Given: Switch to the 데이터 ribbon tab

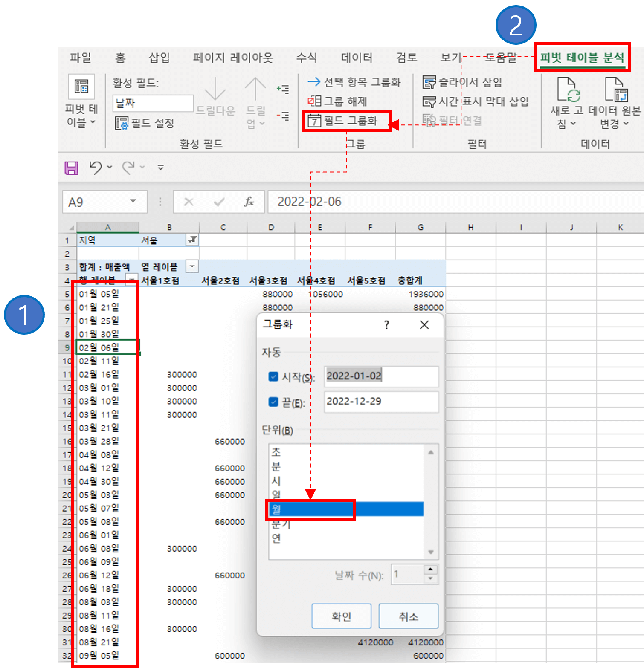Looking at the screenshot, I should pyautogui.click(x=357, y=58).
